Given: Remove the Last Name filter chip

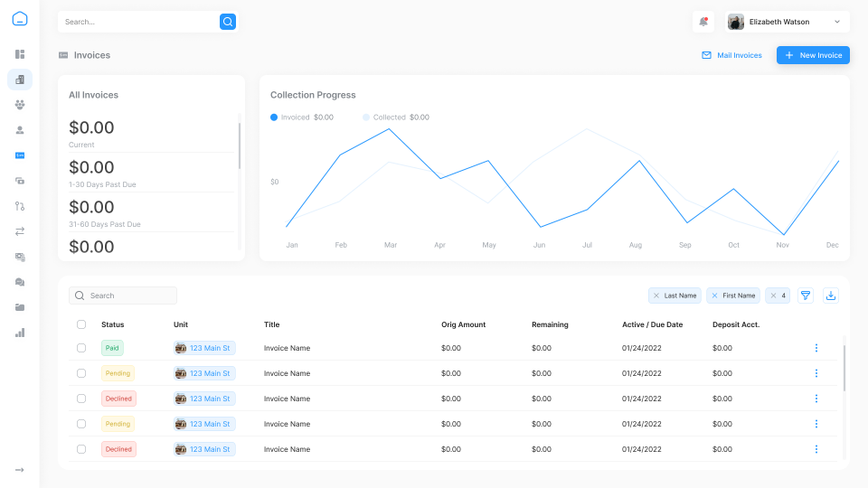Looking at the screenshot, I should 656,296.
